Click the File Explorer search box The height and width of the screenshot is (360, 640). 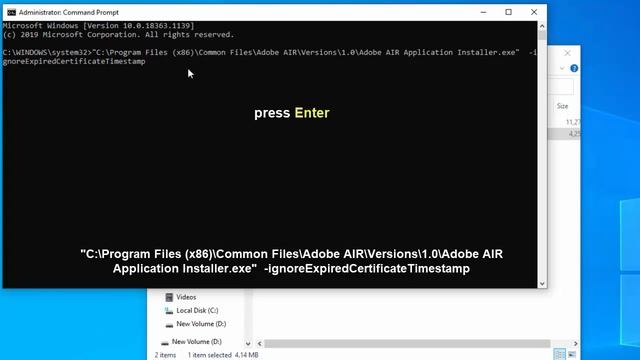(561, 87)
